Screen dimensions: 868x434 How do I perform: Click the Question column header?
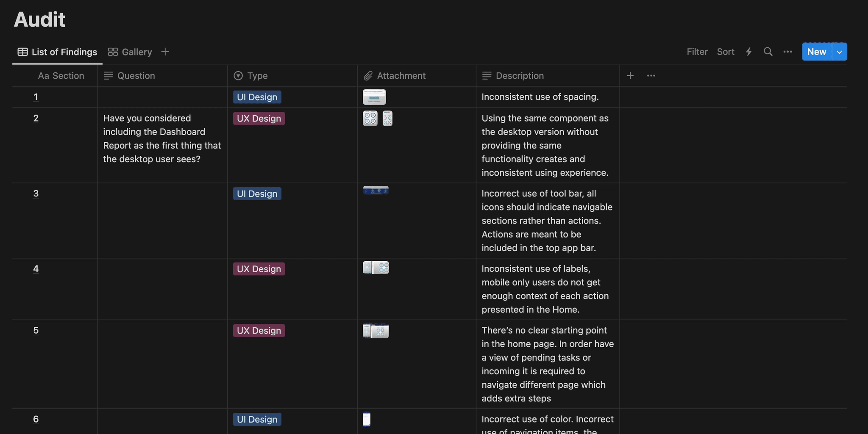coord(162,76)
